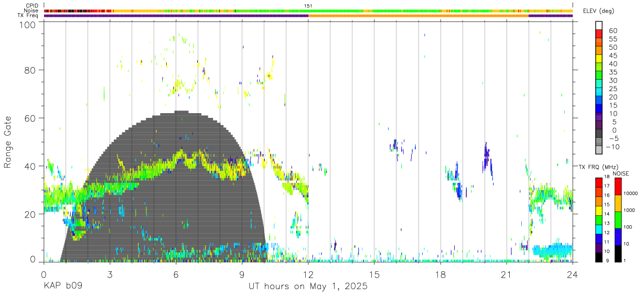This screenshot has height=297, width=644.
Task: Click the 18 tick on UT hours axis
Action: pyautogui.click(x=441, y=274)
